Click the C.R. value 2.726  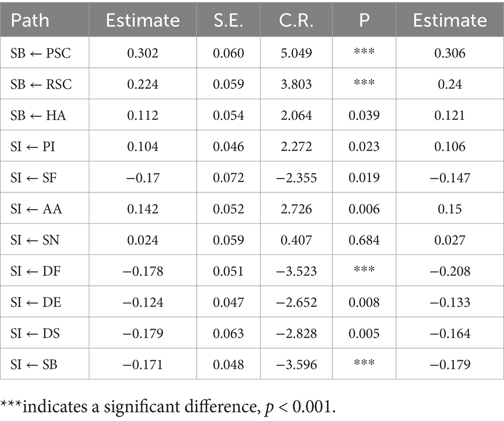tap(296, 209)
